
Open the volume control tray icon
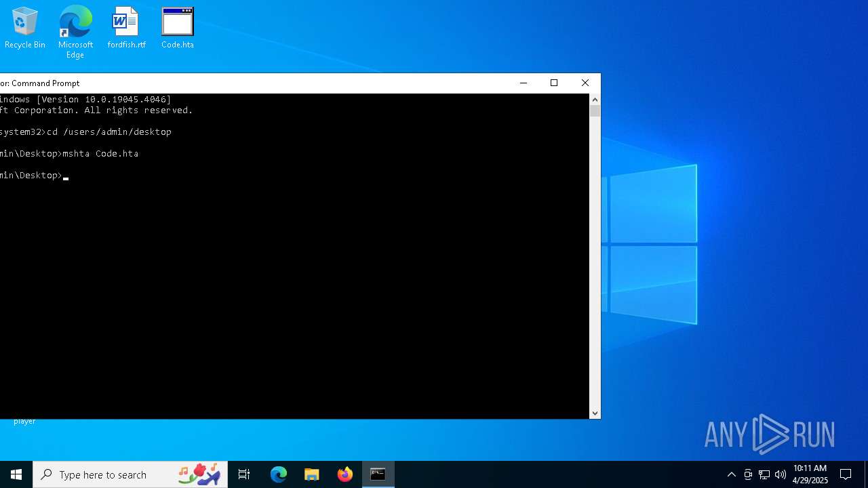(x=781, y=474)
